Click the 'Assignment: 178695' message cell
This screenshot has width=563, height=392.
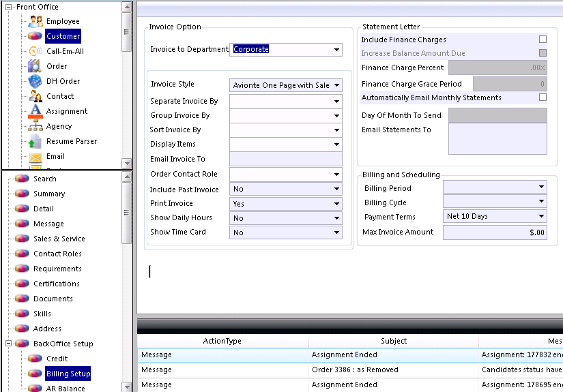click(x=521, y=385)
